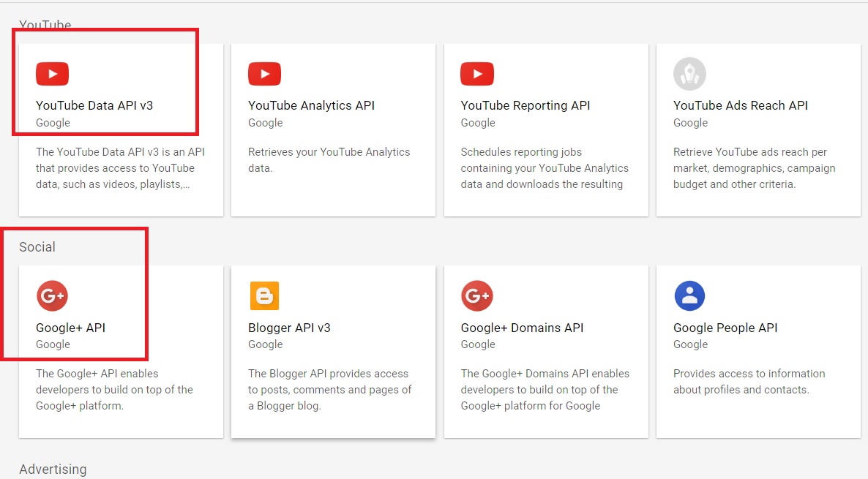This screenshot has width=868, height=479.
Task: Open the YouTube Data API v3 title
Action: pos(94,105)
